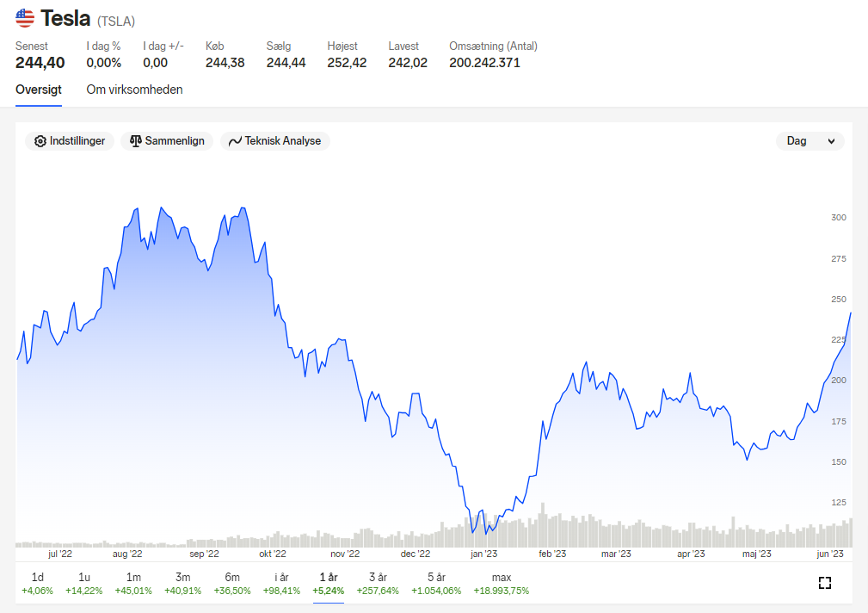Screen dimensions: 868x613
Task: Open Indstillinger gear settings
Action: 70,141
